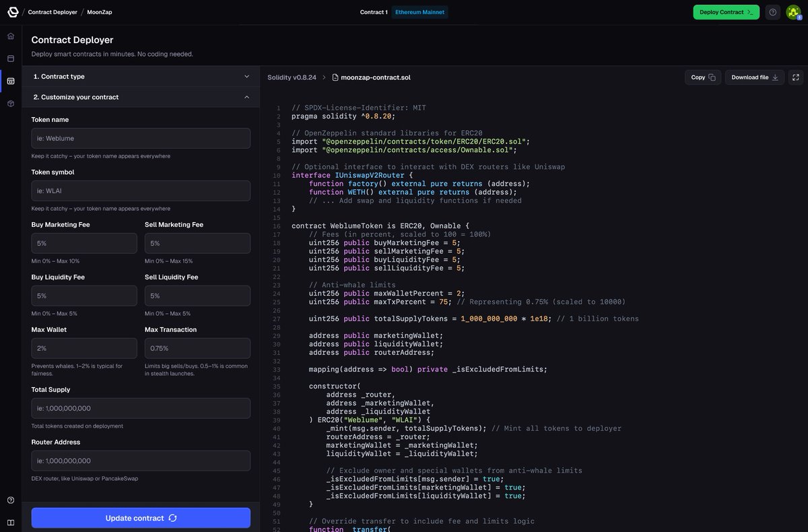Focus the Sell Marketing Fee field
The height and width of the screenshot is (532, 808).
pyautogui.click(x=197, y=243)
